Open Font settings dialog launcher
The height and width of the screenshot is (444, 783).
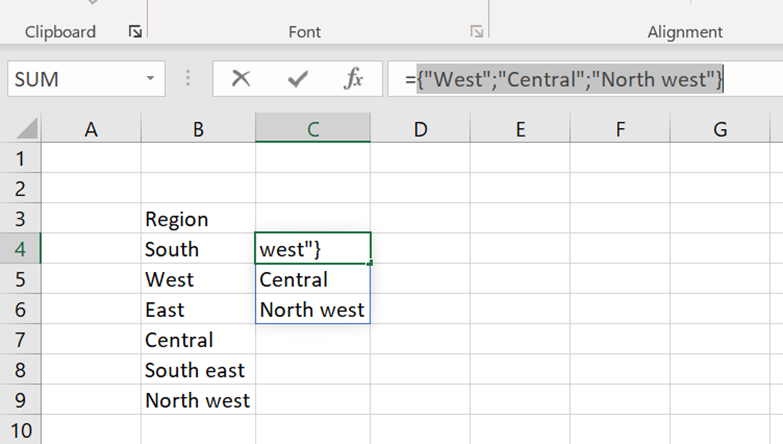[477, 32]
